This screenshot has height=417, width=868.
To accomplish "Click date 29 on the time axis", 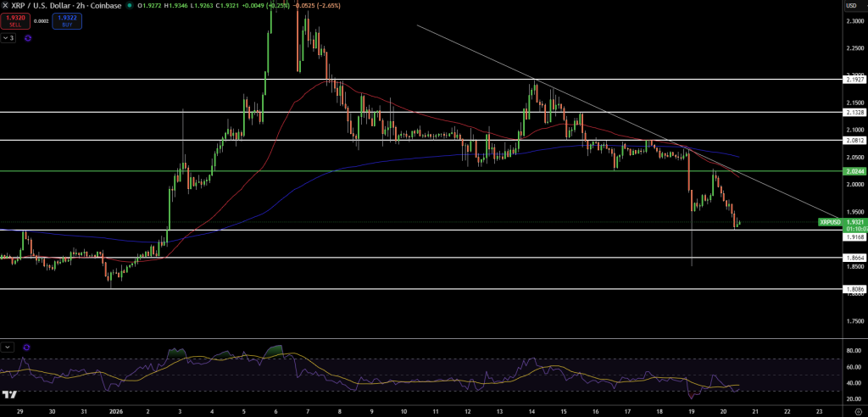I will pos(20,412).
